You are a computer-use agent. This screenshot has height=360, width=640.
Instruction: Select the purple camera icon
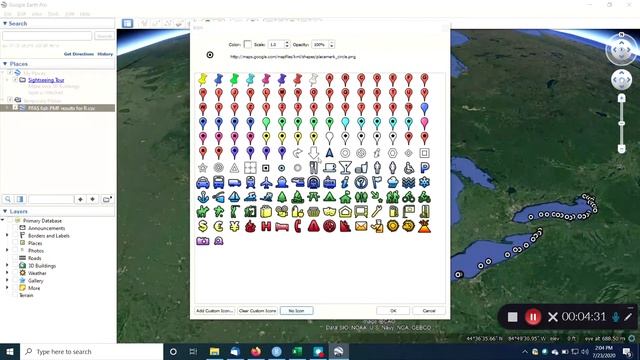tap(203, 241)
